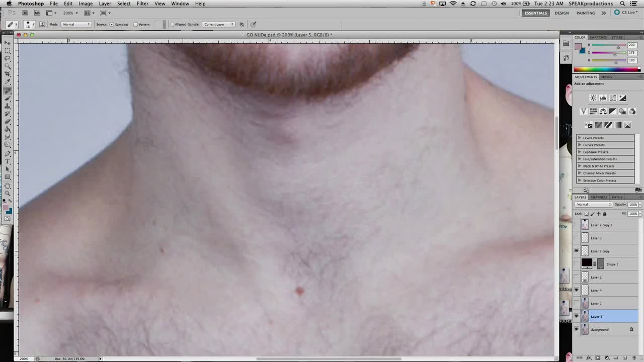Hide Layer 5 visibility eye
Screen dimensions: 644x362
577,316
